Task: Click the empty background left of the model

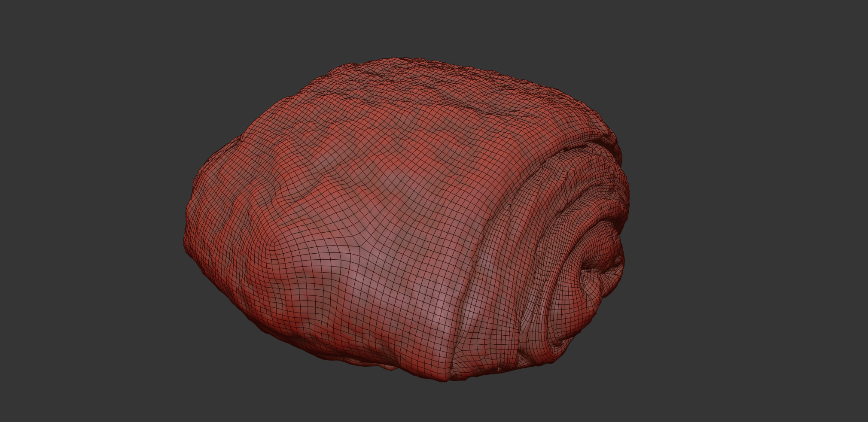Action: 86,215
